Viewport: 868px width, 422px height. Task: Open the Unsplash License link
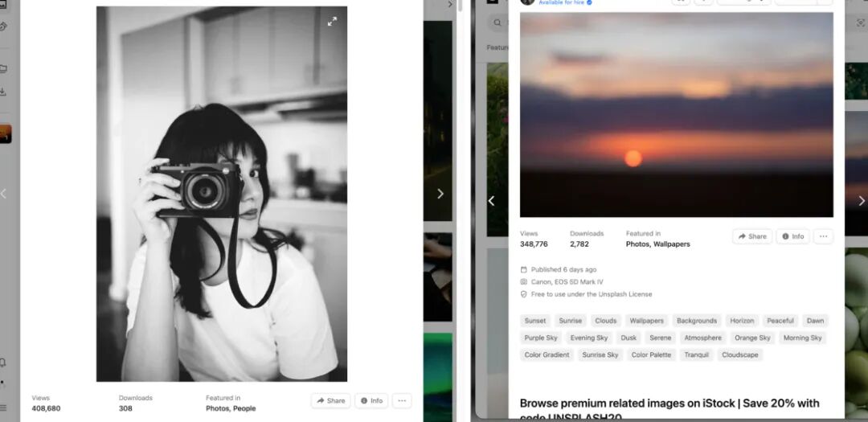[x=625, y=295]
